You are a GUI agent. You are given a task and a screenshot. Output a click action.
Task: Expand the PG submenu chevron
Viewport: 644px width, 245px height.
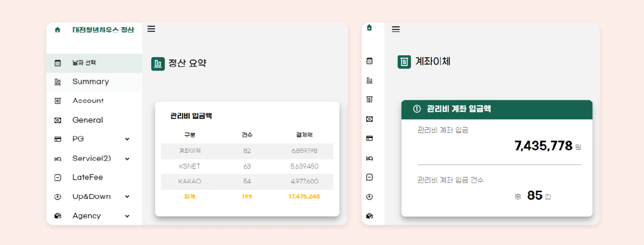127,139
